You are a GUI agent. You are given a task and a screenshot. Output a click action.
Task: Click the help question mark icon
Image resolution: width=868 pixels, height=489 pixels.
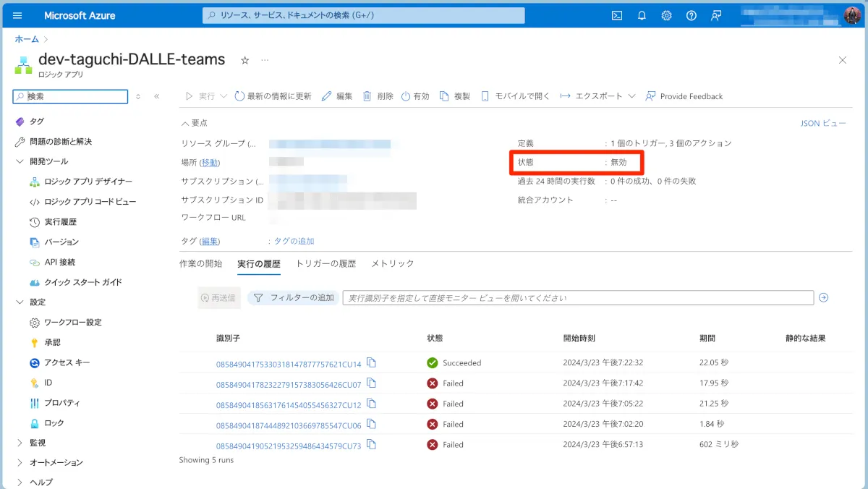pos(691,15)
